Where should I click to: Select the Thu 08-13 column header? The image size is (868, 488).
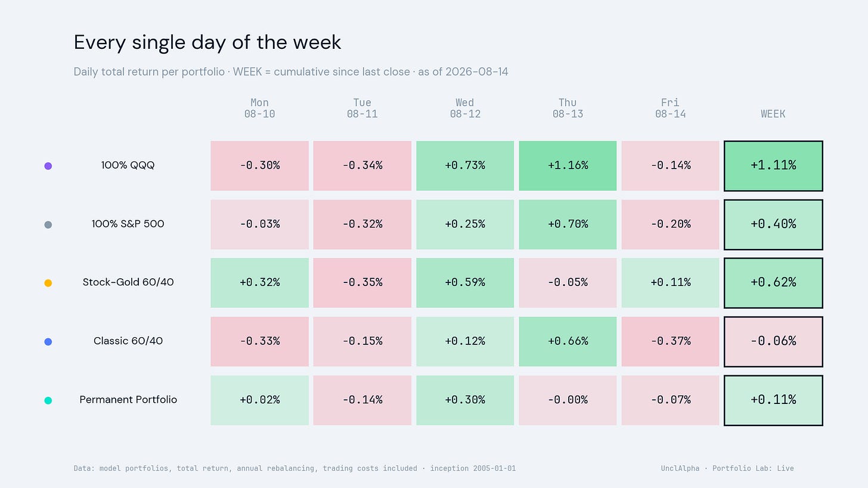click(x=568, y=108)
